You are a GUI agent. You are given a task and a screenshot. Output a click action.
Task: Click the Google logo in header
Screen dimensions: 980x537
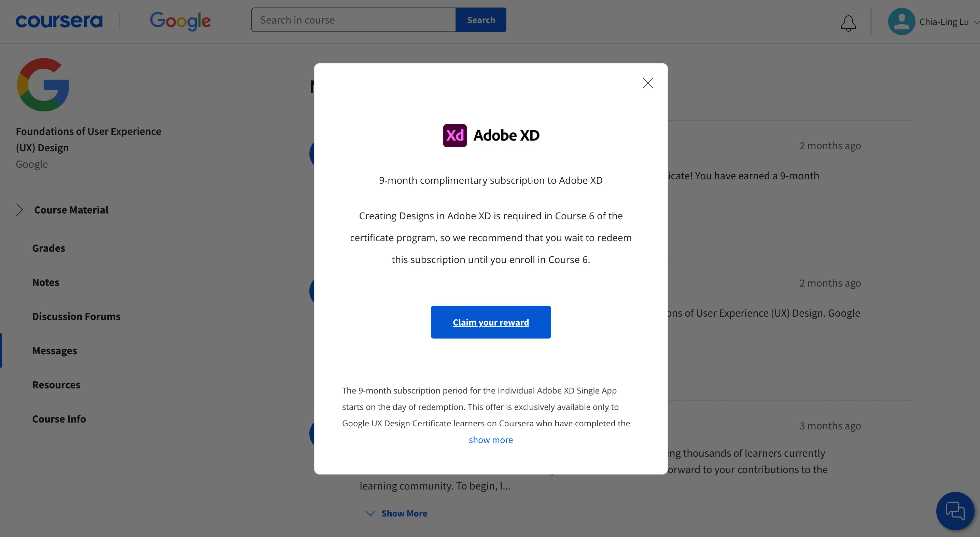coord(180,21)
